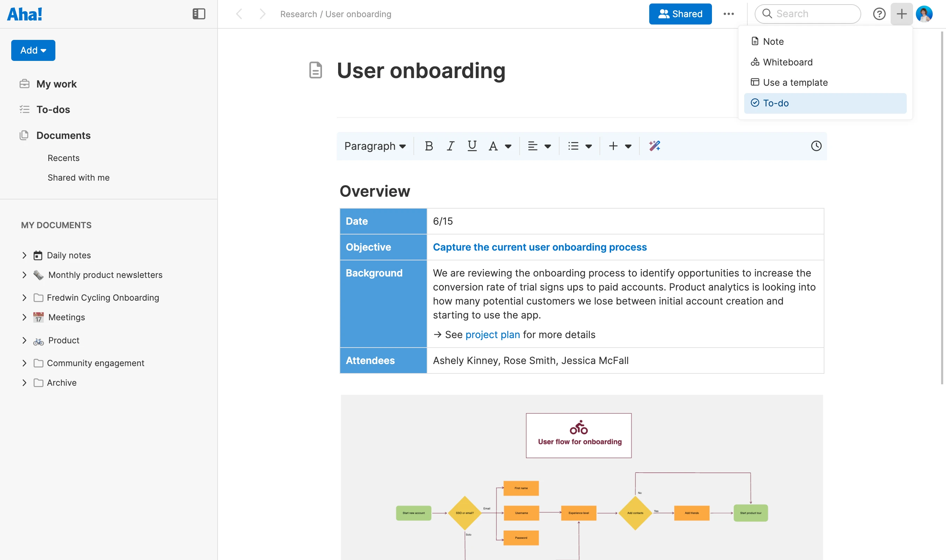
Task: Click the help question mark icon
Action: pyautogui.click(x=879, y=14)
